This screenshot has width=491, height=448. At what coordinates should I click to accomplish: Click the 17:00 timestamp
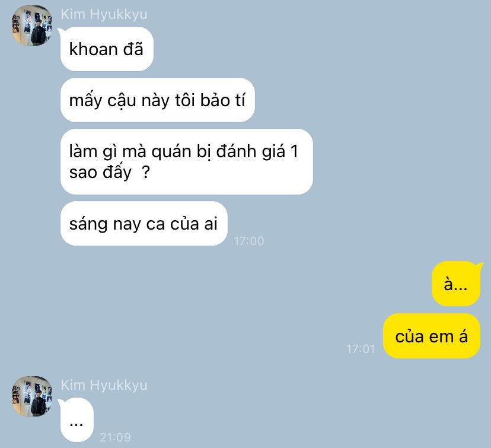pyautogui.click(x=249, y=241)
